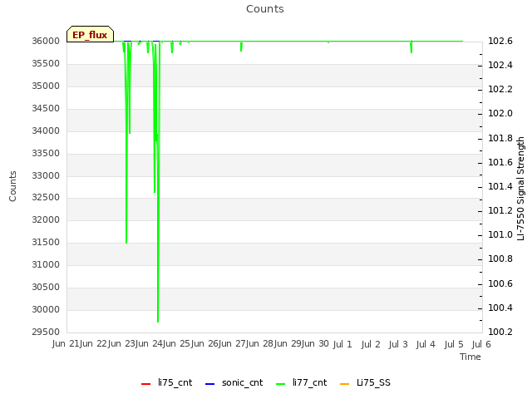532x399 pixels.
Task: Click the 102.0 tick on right axis
Action: (x=500, y=113)
